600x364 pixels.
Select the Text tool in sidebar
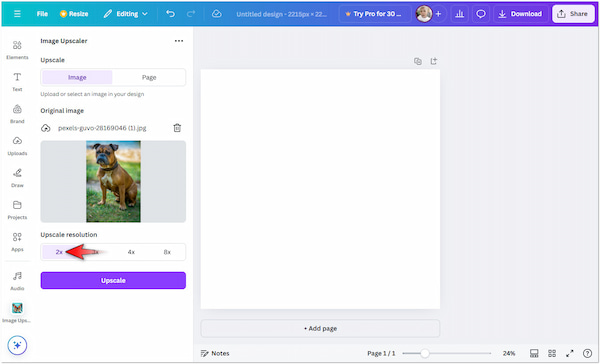point(17,82)
